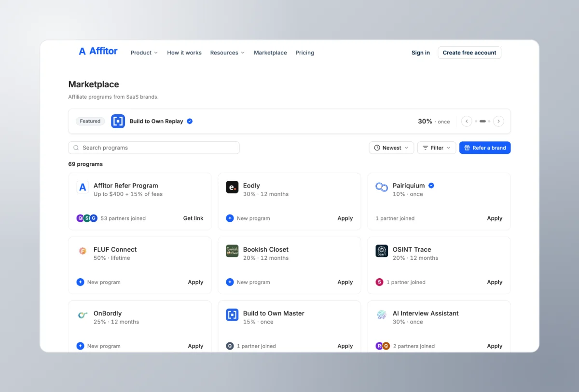
Task: Apply to AI Interview Assistant
Action: [495, 346]
